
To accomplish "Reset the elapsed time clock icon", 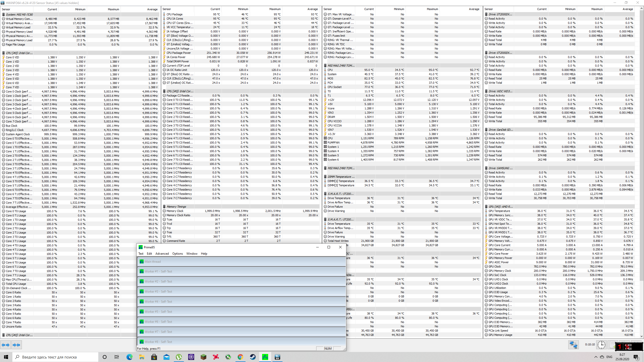I will 601,345.
